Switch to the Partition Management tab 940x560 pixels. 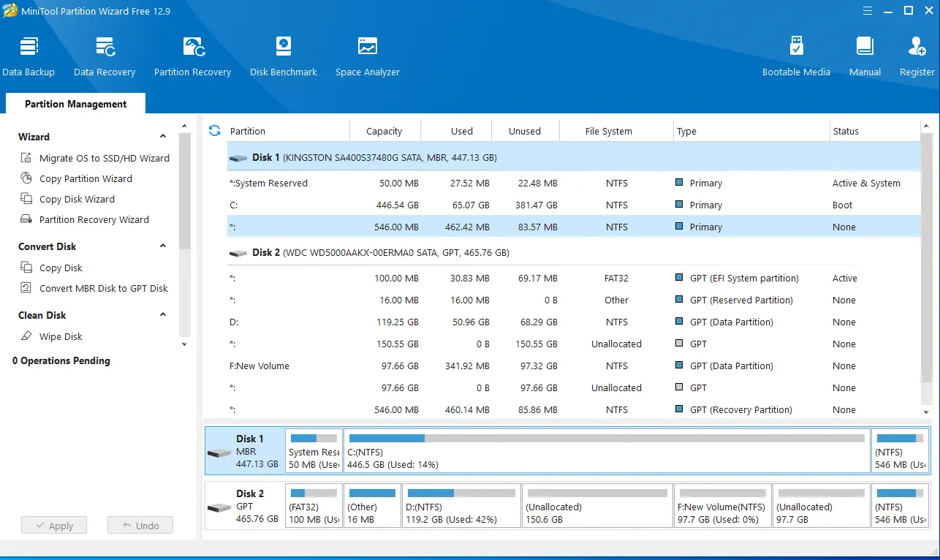75,104
